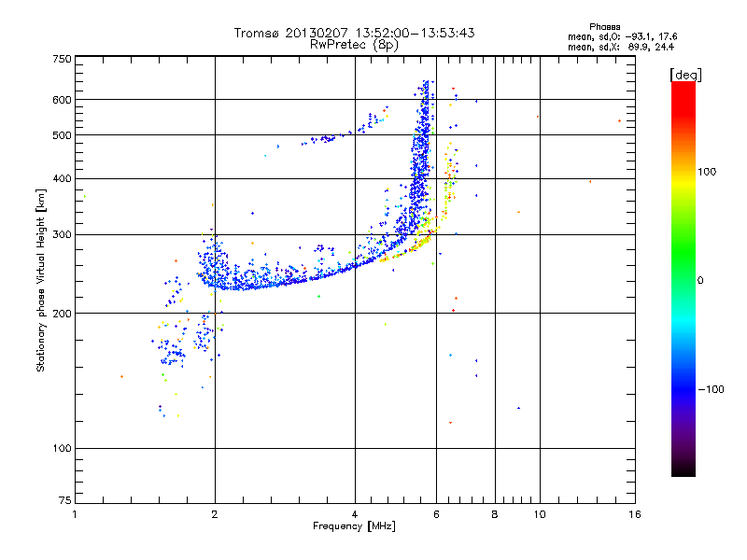The image size is (747, 560).
Task: Click the '100' colorbar tick label
Action: [x=707, y=172]
